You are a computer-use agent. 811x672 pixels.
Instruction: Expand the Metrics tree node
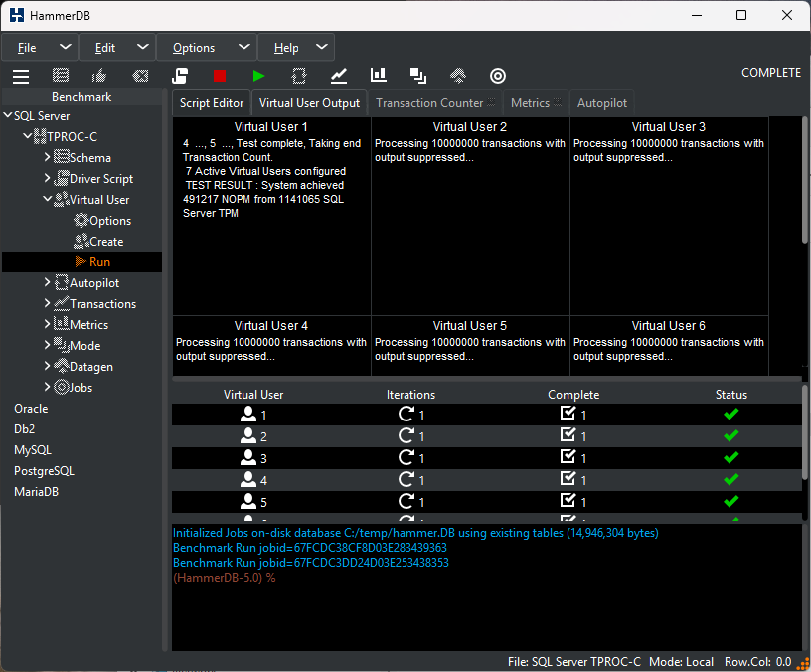tap(48, 324)
